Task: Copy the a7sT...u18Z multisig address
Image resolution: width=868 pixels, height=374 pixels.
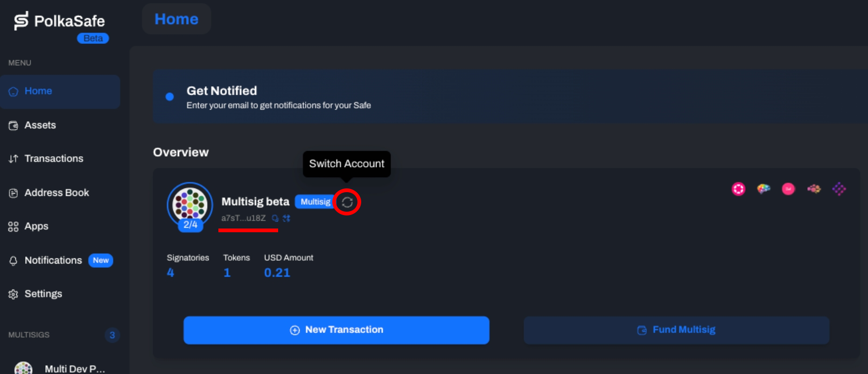Action: point(275,218)
